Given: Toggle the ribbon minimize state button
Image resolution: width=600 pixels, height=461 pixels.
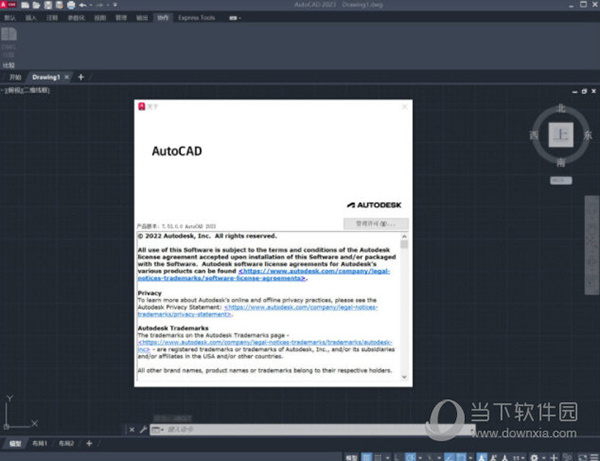Looking at the screenshot, I should point(234,18).
